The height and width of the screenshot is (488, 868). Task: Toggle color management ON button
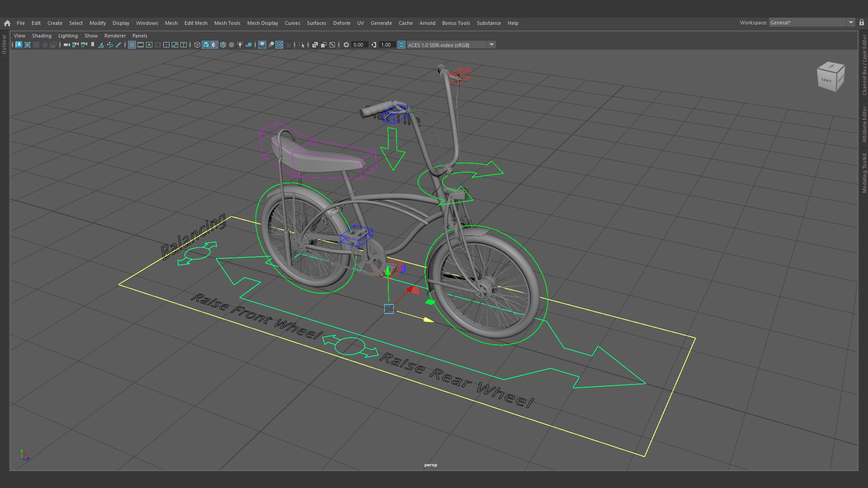point(401,45)
